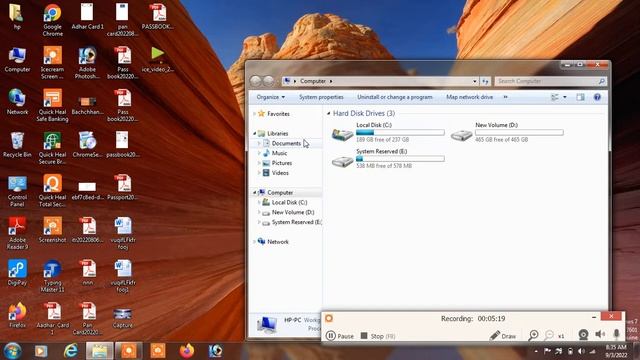The width and height of the screenshot is (640, 360).
Task: Click the System Reserved (E:) usage bar
Action: [x=400, y=159]
